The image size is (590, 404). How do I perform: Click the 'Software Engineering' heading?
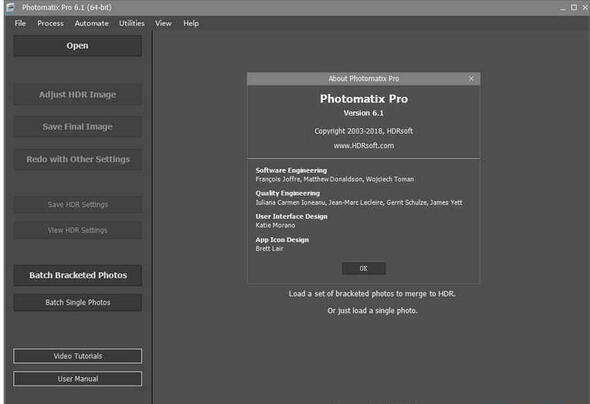click(291, 170)
